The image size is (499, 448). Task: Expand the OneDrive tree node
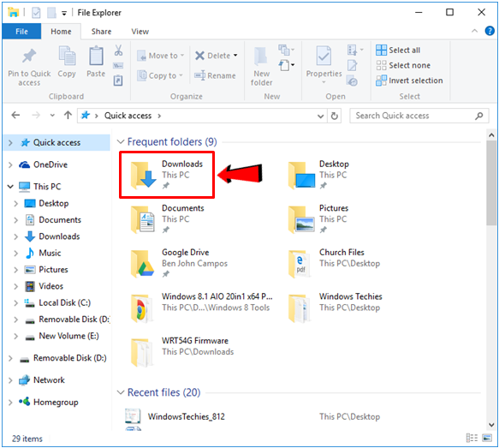point(10,164)
